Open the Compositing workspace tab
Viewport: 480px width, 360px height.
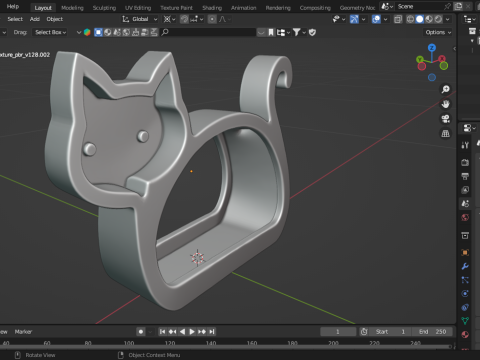click(x=315, y=8)
